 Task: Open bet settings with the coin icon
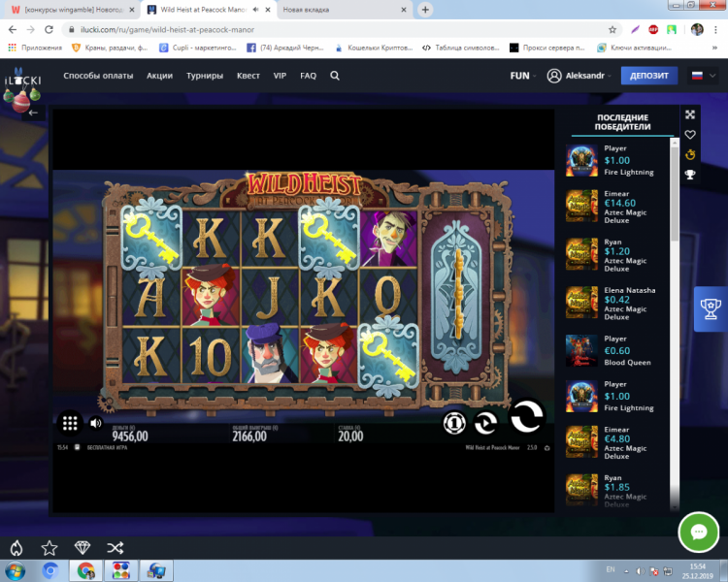[x=454, y=422]
